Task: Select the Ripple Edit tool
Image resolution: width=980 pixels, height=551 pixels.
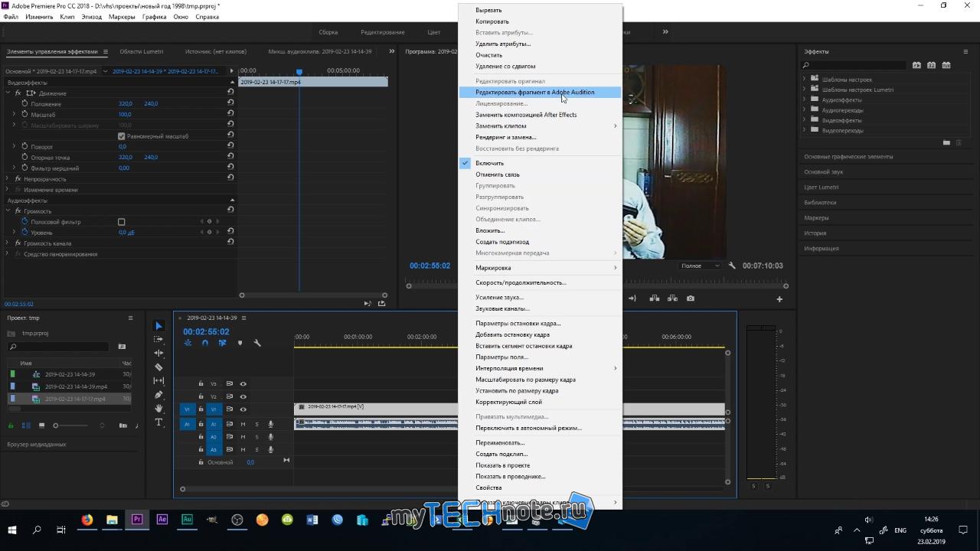Action: (159, 353)
